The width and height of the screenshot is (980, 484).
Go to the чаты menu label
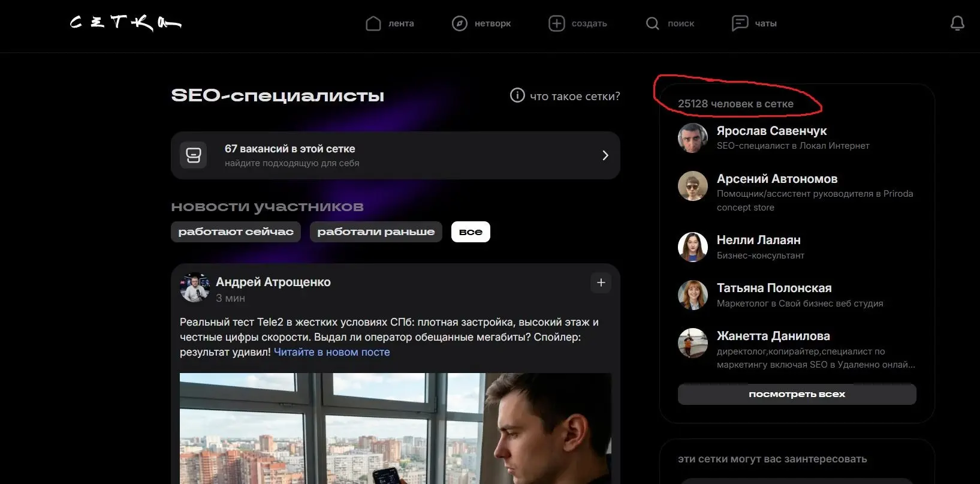765,23
